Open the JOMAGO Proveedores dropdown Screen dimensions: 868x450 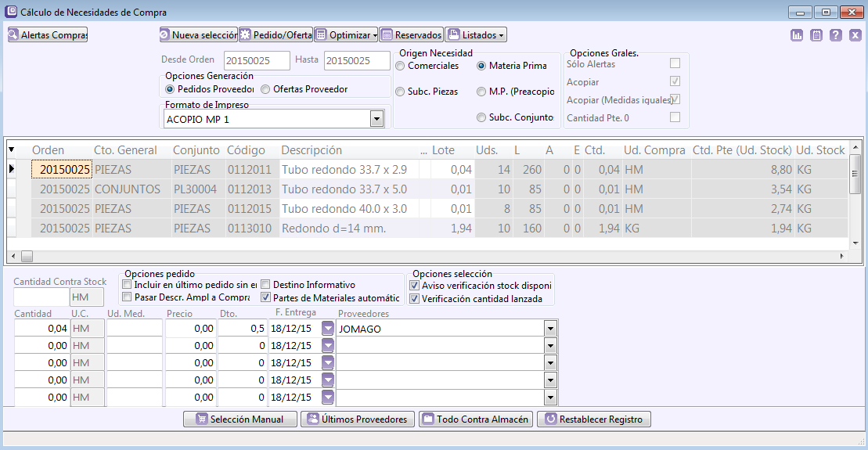tap(550, 329)
